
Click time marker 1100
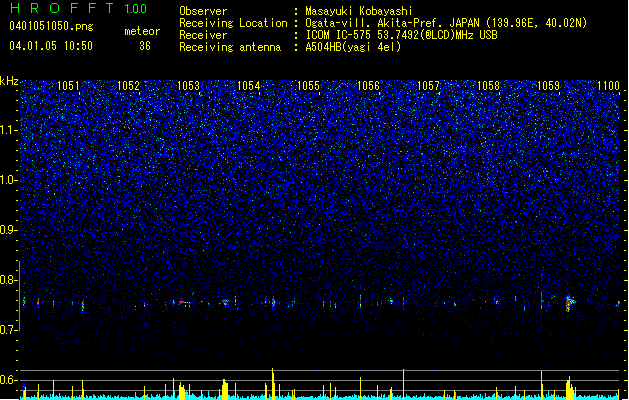609,86
